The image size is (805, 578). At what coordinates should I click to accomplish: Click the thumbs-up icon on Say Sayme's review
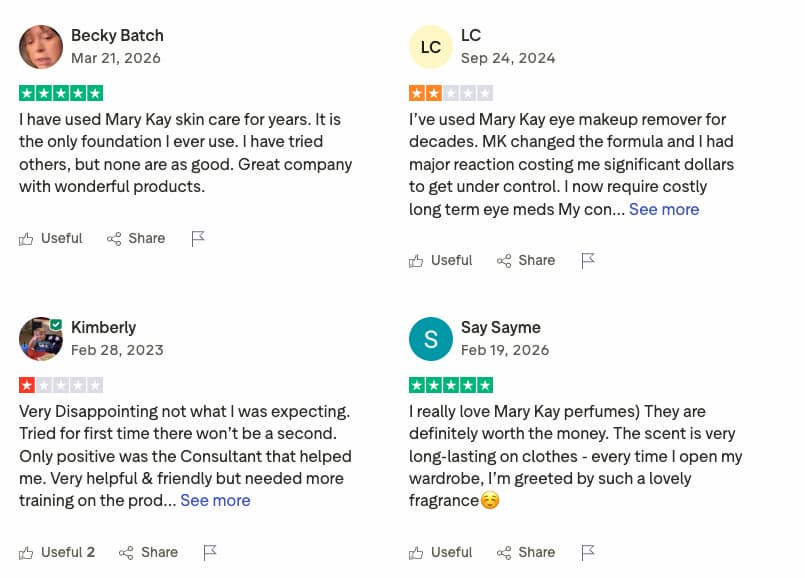(x=417, y=552)
